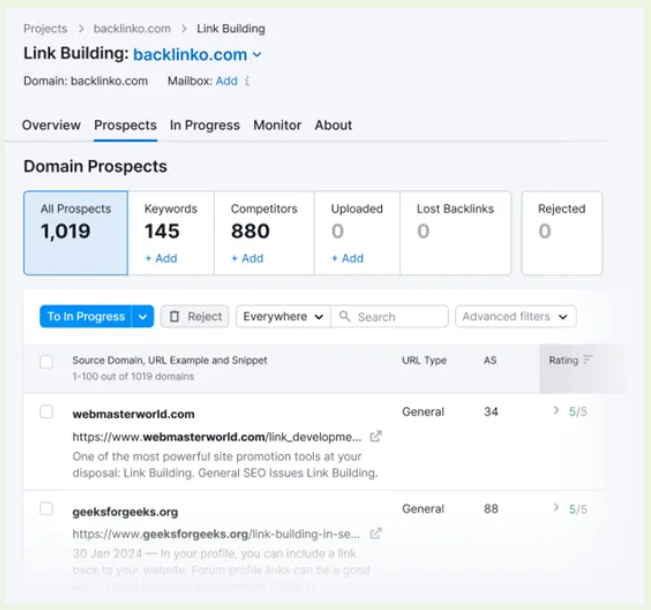This screenshot has width=651, height=610.
Task: Go to backlinko.com in the breadcrumb
Action: pos(132,29)
